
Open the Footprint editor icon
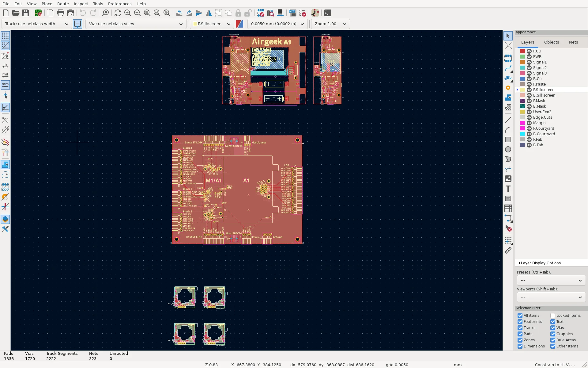pyautogui.click(x=260, y=13)
